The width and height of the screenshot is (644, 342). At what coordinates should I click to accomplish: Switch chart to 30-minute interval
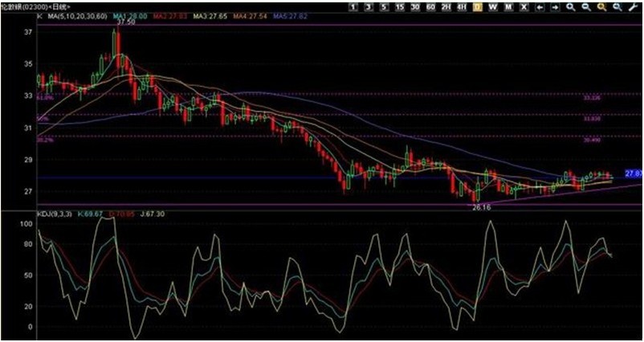[x=415, y=7]
